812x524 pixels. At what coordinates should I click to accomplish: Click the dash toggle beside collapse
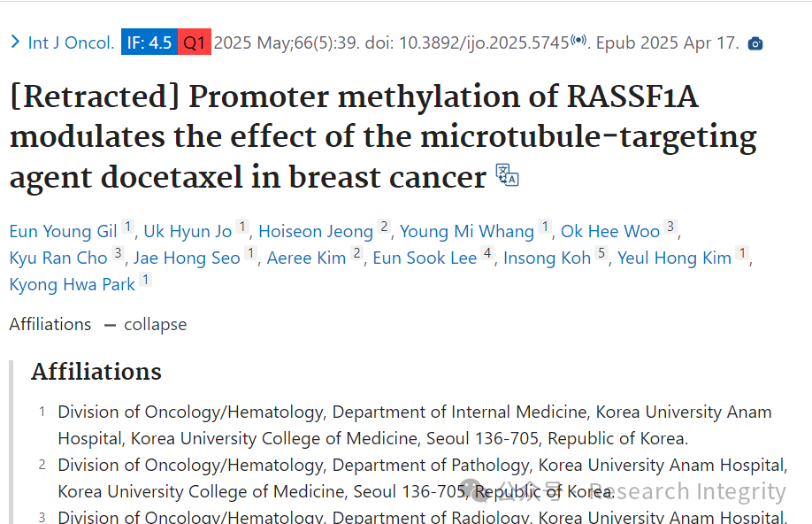pos(110,326)
